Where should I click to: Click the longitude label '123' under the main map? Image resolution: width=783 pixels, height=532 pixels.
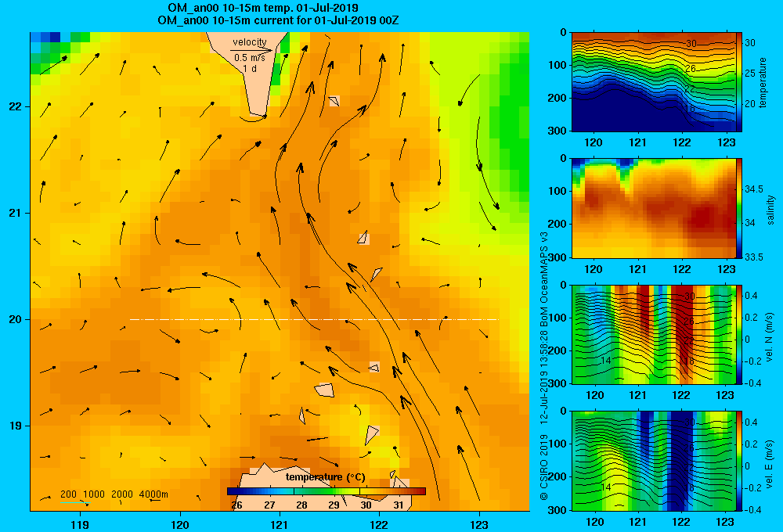pos(479,524)
